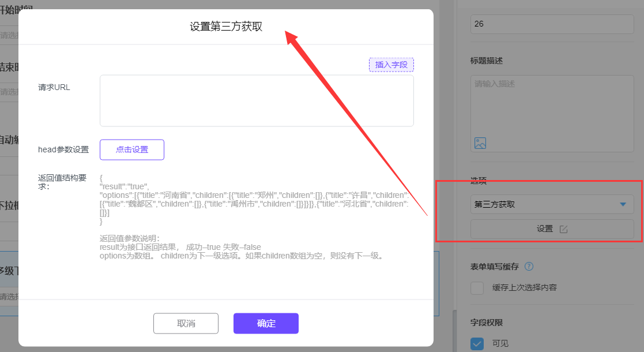Click the help icon beside 表单填写缓存

(529, 267)
